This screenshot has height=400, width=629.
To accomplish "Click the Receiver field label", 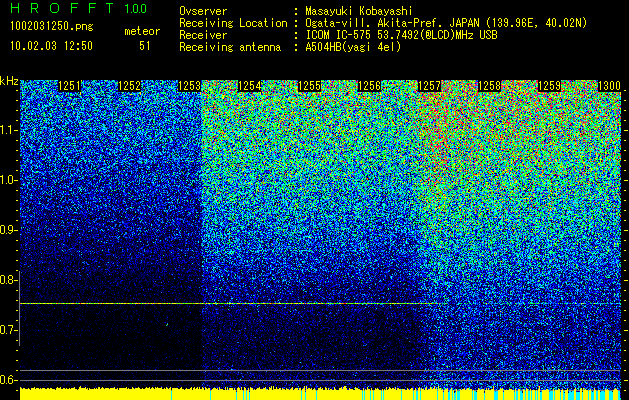I will coord(203,35).
